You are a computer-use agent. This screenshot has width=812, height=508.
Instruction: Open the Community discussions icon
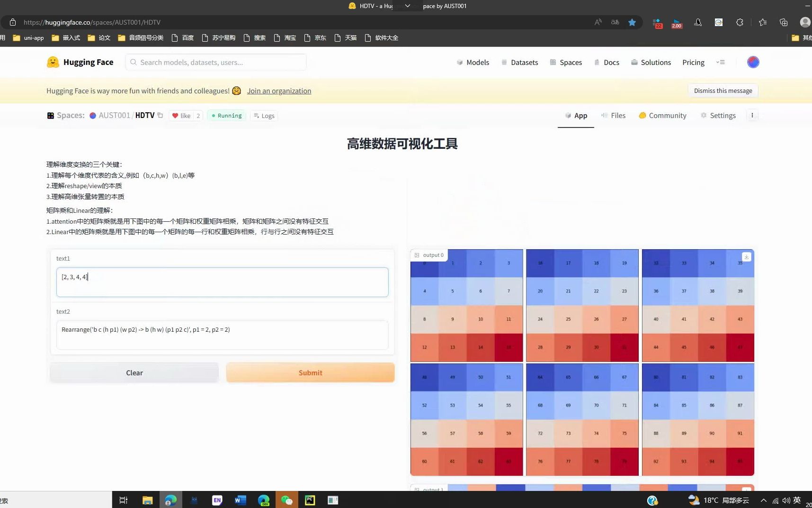(x=642, y=115)
